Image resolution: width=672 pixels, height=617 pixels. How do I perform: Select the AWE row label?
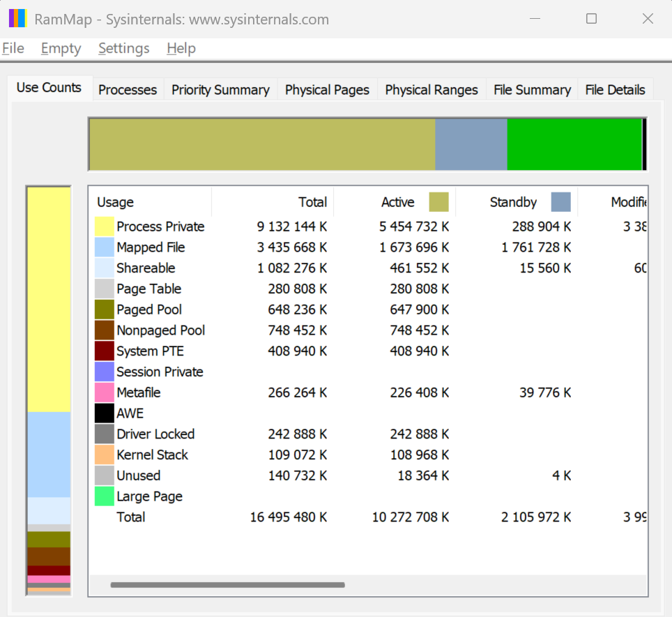click(130, 413)
